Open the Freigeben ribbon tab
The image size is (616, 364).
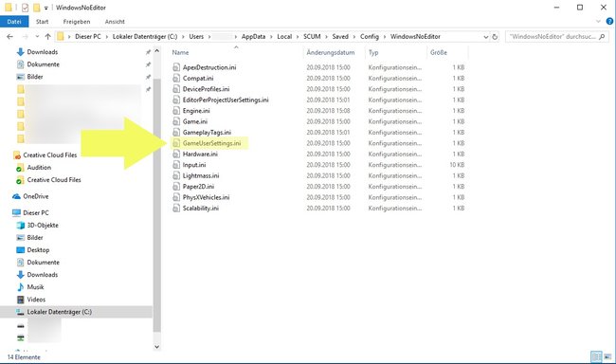(x=77, y=22)
